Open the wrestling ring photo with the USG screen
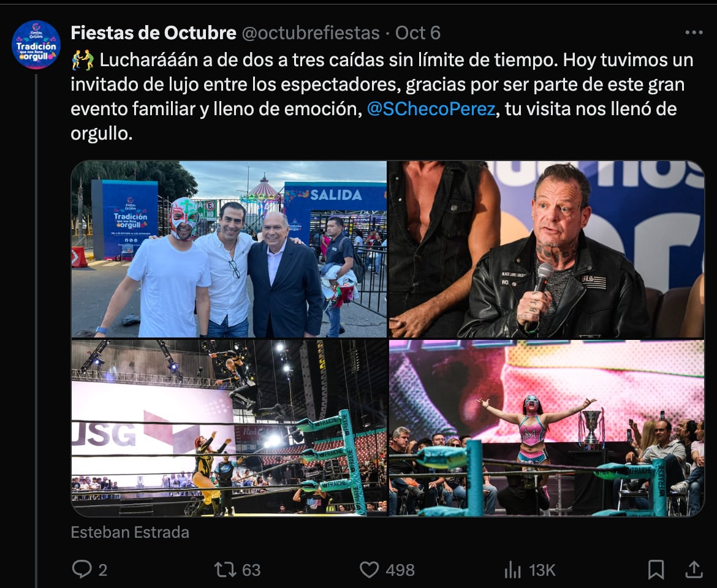Screen dimensions: 717x588 [x=229, y=428]
